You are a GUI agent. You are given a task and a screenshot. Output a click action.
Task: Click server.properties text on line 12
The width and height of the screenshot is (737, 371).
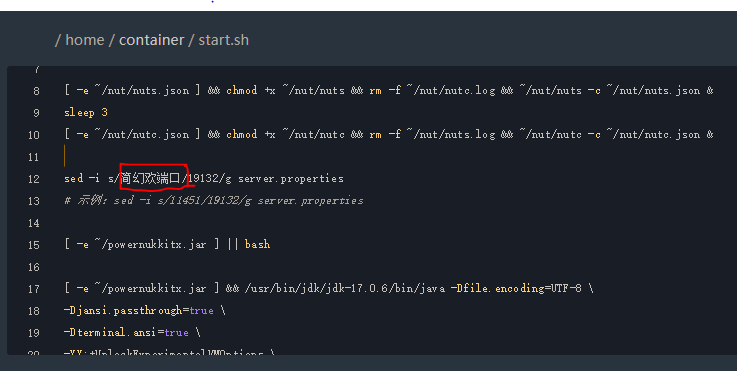pos(291,179)
